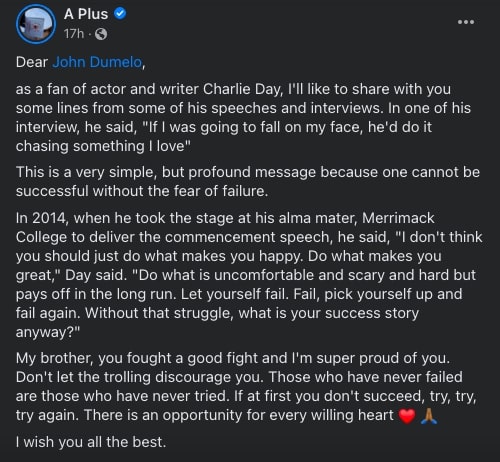
Task: Open the tagged John Dumelo profile link
Action: tap(97, 62)
